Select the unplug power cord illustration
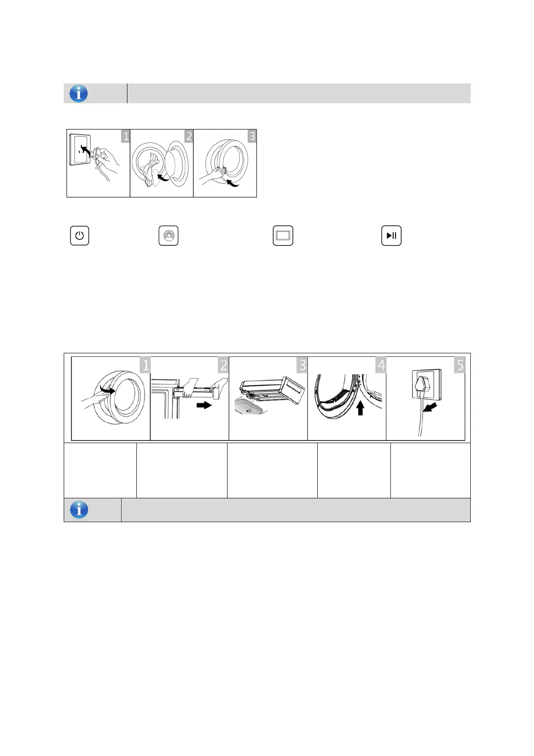Screen dimensions: 534x756 (425, 399)
